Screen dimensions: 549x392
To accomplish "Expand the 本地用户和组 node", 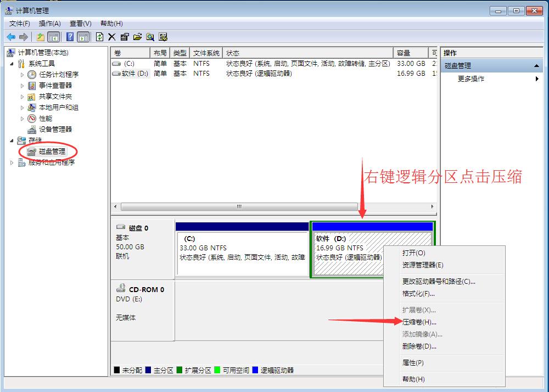I will 22,108.
